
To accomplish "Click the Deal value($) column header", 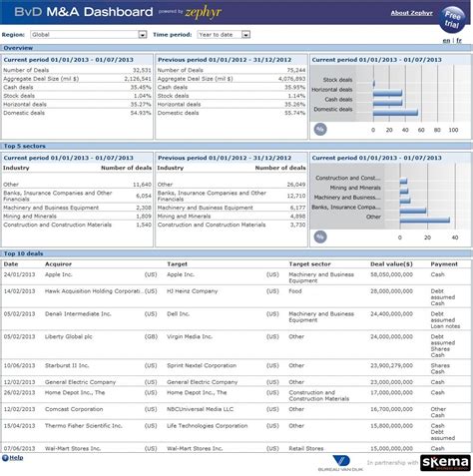I will pos(391,264).
